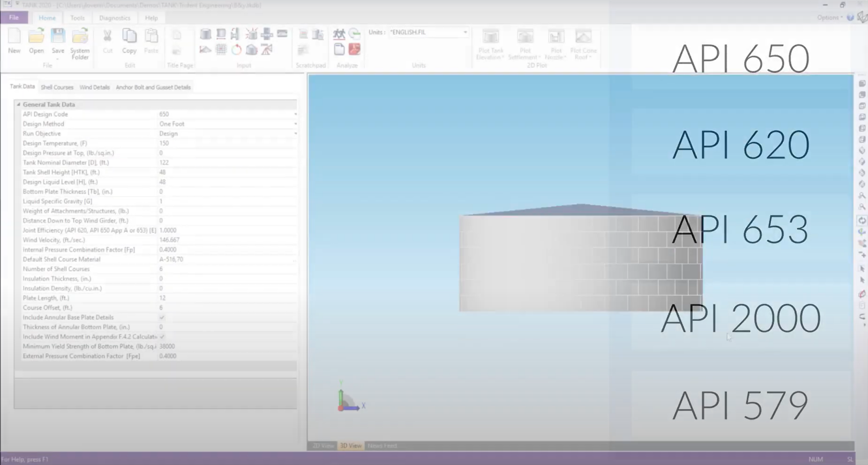The image size is (868, 465).
Task: Open Anchor Bolt and Gusset Details tab
Action: (x=153, y=87)
